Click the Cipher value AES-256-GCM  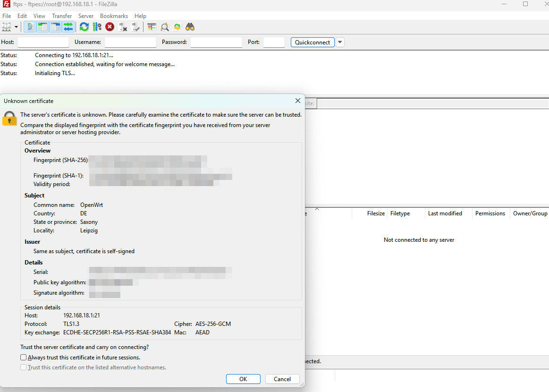click(213, 324)
